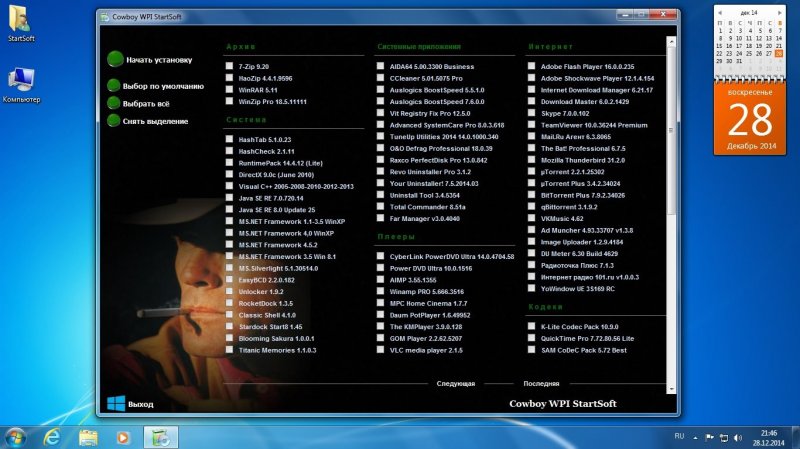Click scrollbar down arrow in installer

[671, 389]
